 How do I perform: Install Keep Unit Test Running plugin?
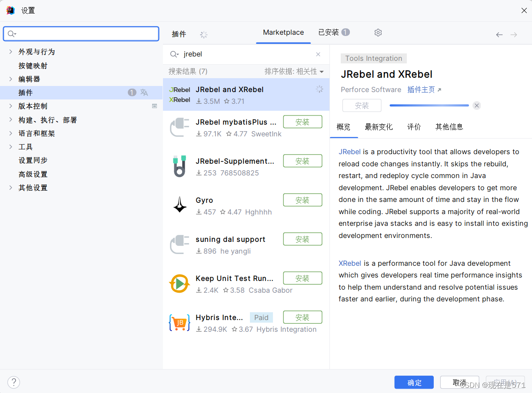[x=303, y=278]
